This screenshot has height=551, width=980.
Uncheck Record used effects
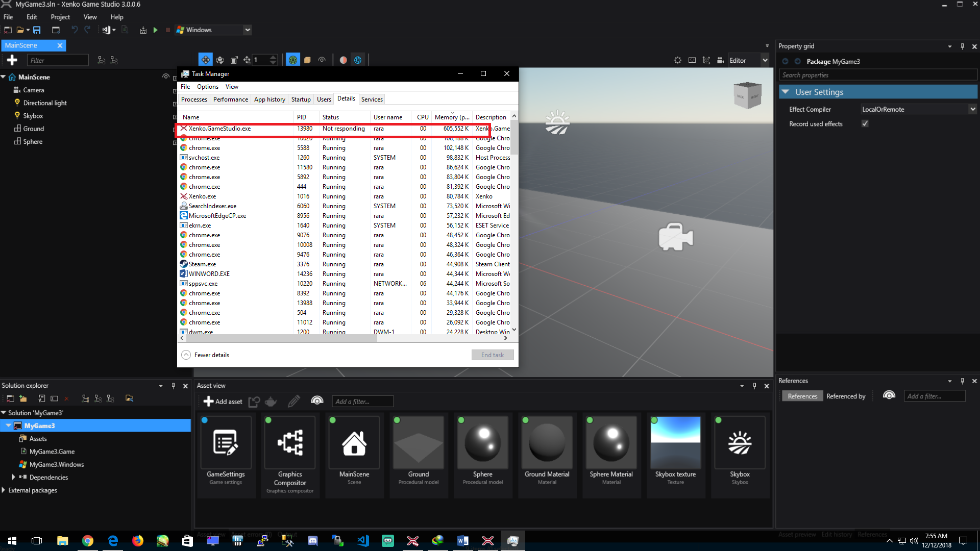(865, 123)
